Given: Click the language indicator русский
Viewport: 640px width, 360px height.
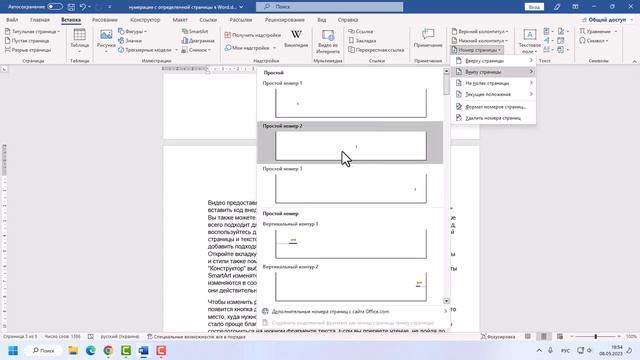Looking at the screenshot, I should (120, 337).
